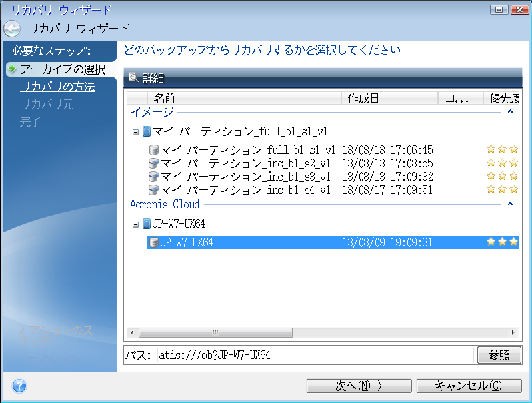The width and height of the screenshot is (532, 403).
Task: Click the 詳細 magnifier icon
Action: point(134,77)
